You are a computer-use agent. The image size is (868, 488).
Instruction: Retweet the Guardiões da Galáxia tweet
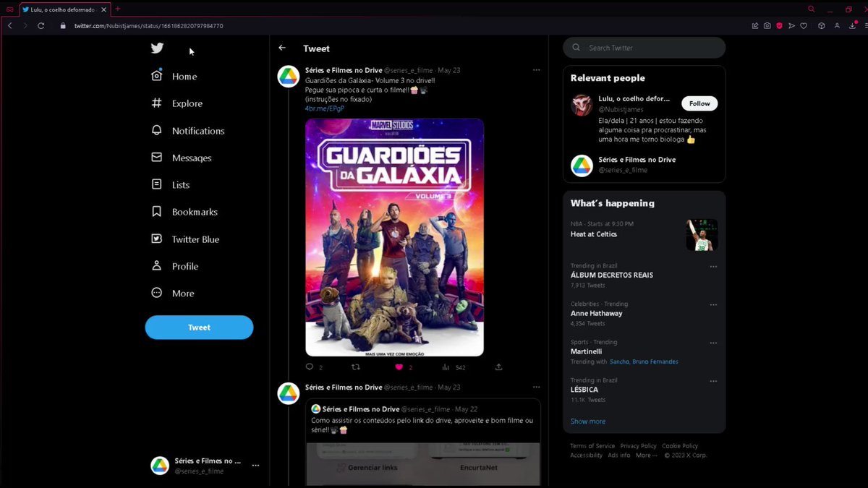tap(355, 367)
